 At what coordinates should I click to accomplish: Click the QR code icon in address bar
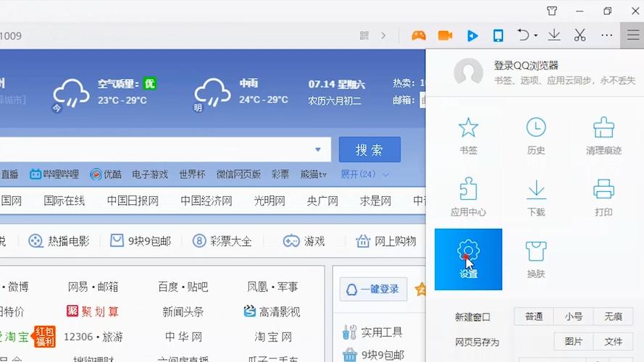(x=364, y=35)
